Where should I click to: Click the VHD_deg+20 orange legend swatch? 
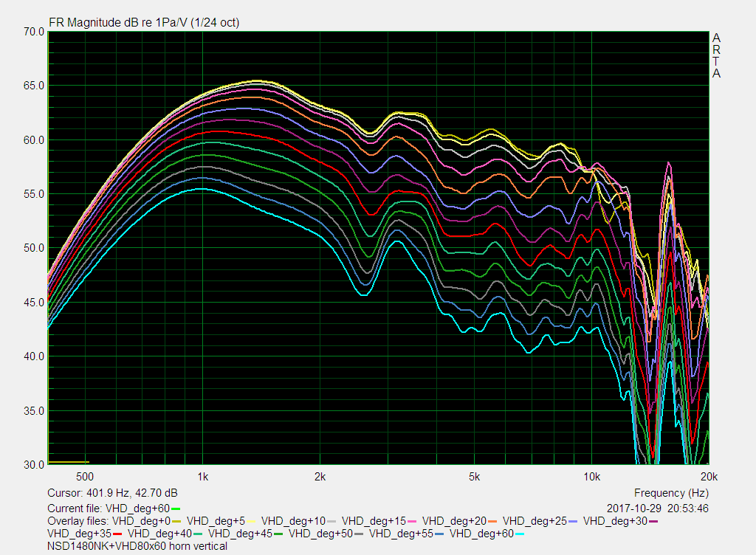point(492,522)
